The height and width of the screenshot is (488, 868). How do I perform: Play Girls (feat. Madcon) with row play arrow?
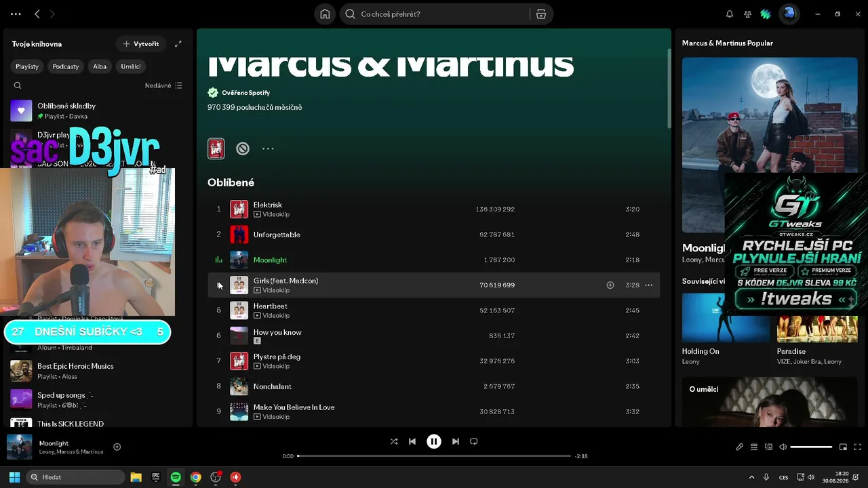[219, 285]
